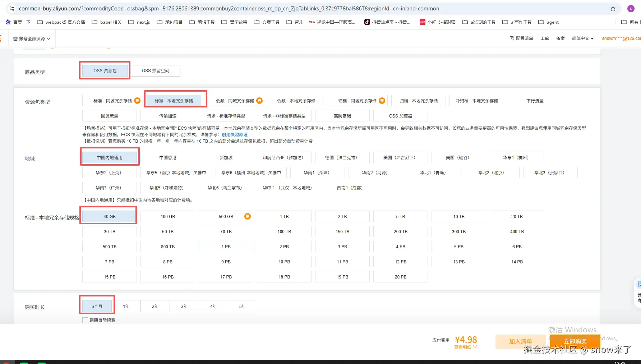Open the 文案工具 bookmark folder
This screenshot has height=364, width=641.
pyautogui.click(x=267, y=22)
